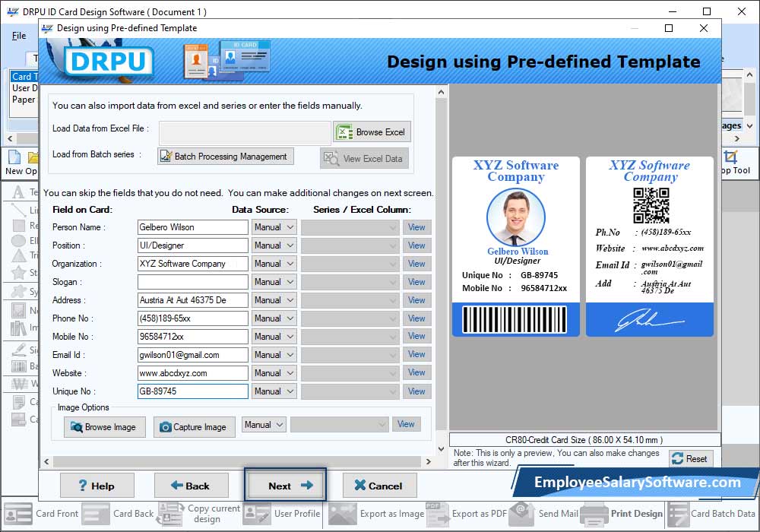760x532 pixels.
Task: Expand the Unique No data source dropdown
Action: (274, 391)
